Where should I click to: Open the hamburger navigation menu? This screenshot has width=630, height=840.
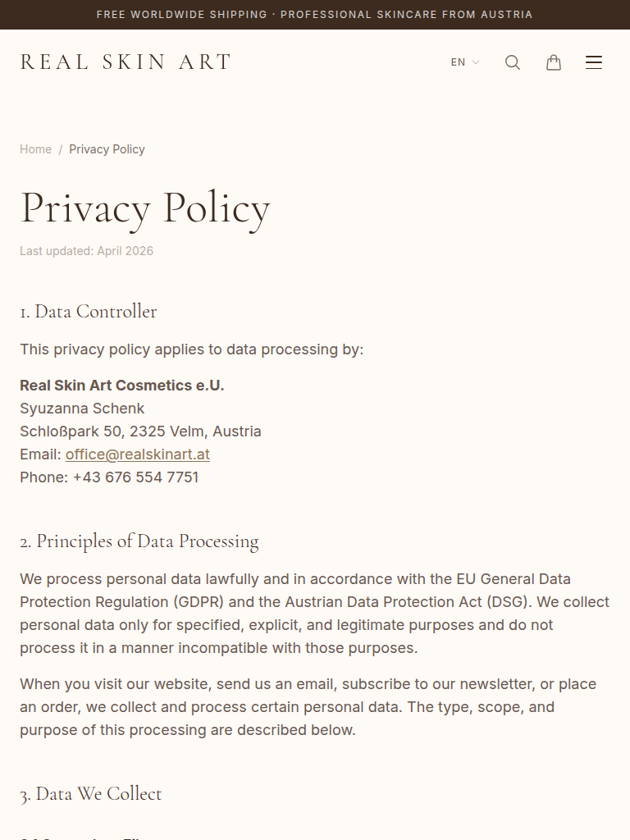click(594, 62)
